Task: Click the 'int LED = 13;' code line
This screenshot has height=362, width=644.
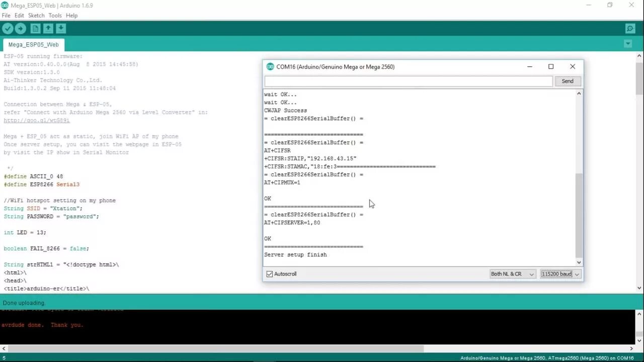Action: pos(25,233)
